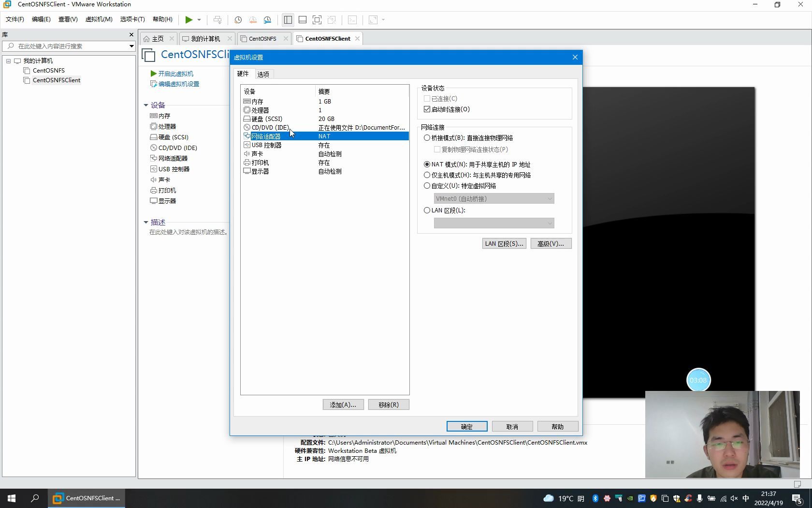This screenshot has width=812, height=508.
Task: Click the 移除(R) remove button
Action: click(389, 404)
